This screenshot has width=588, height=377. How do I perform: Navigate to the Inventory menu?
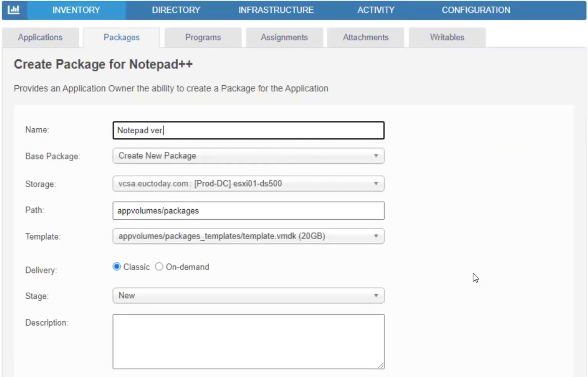point(76,10)
